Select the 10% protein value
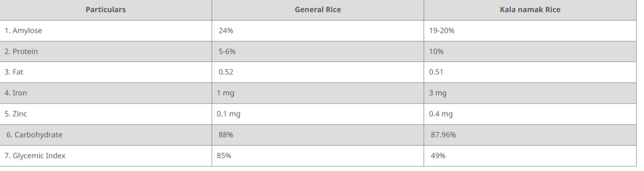This screenshot has height=171, width=644. [437, 52]
